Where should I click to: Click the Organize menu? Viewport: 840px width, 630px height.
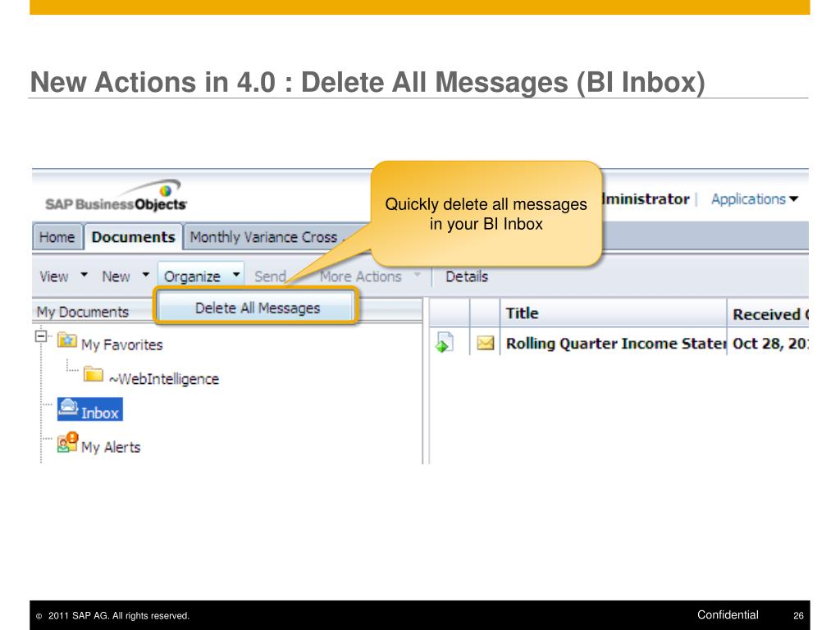click(202, 276)
